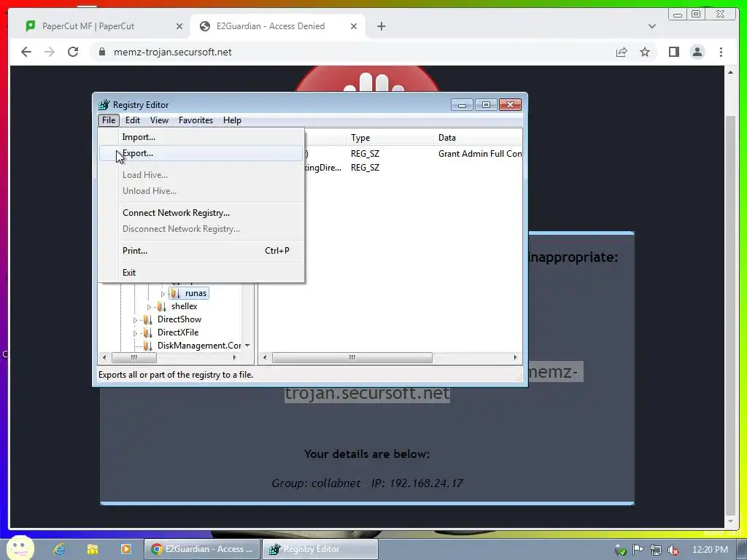Click the runas folder icon
This screenshot has height=560, width=747.
click(x=175, y=293)
